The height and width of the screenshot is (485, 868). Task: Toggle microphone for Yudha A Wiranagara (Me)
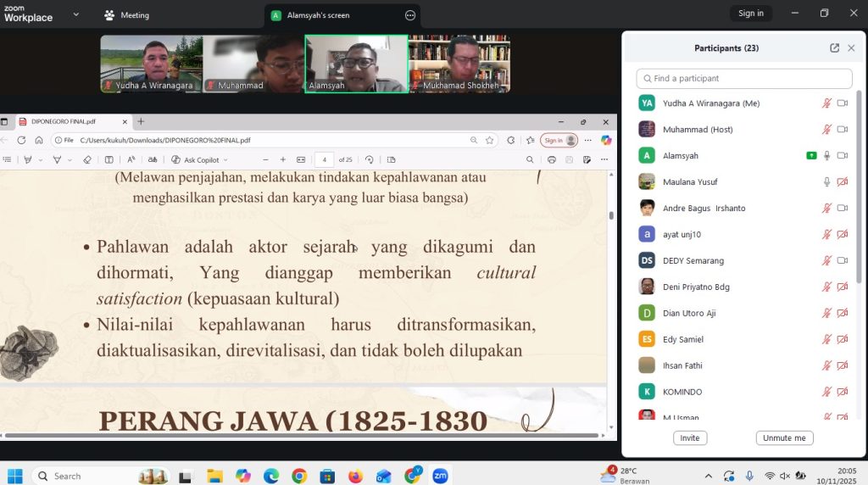pos(826,103)
